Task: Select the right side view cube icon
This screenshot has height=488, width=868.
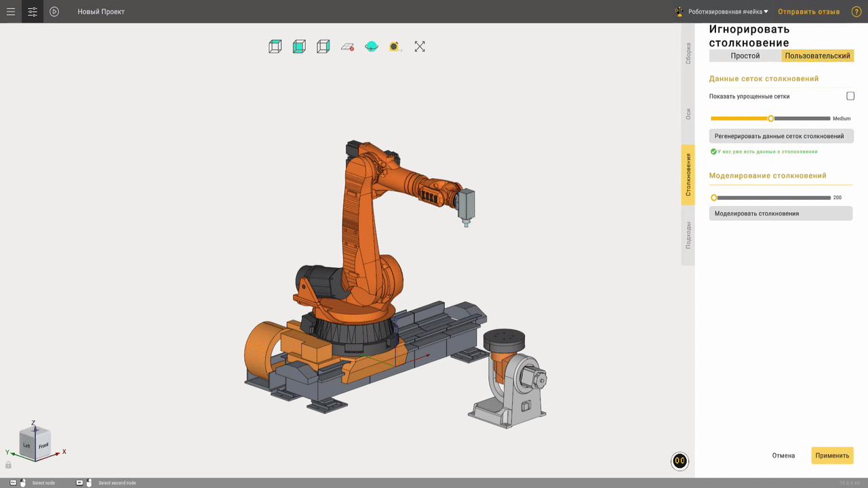Action: [x=323, y=47]
